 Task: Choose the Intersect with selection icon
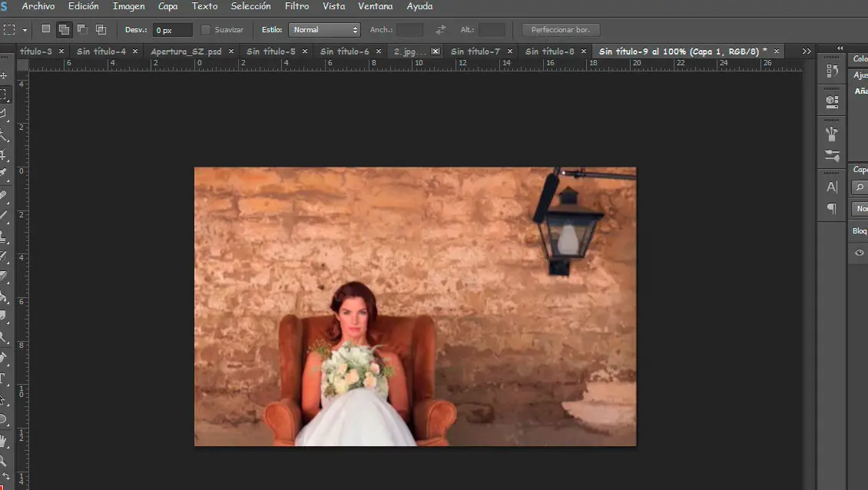101,29
